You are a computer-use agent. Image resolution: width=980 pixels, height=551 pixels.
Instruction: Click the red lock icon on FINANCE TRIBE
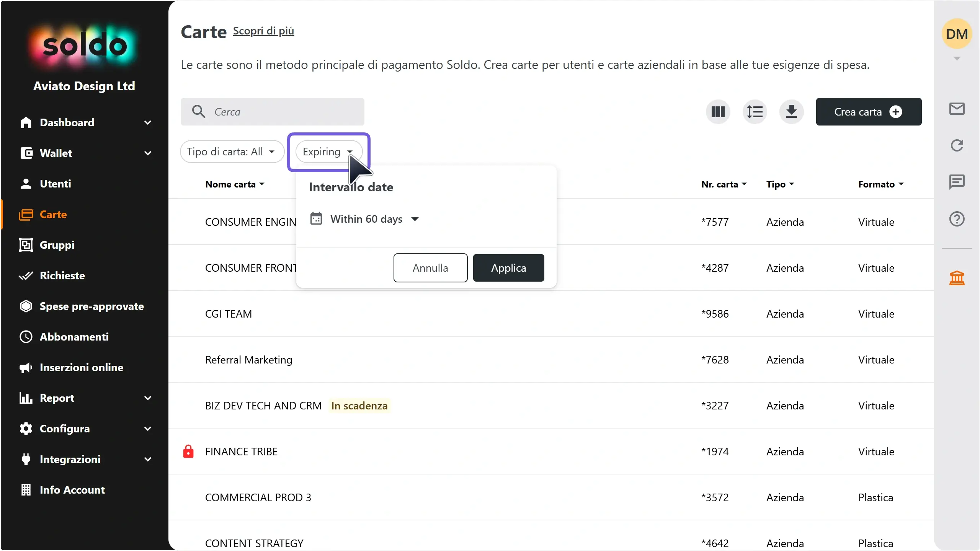(188, 452)
